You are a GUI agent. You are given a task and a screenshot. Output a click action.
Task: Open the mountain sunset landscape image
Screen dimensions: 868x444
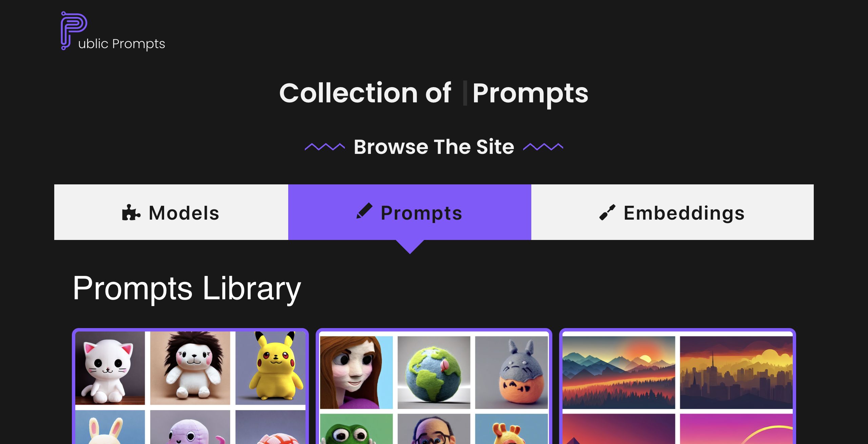coord(619,372)
